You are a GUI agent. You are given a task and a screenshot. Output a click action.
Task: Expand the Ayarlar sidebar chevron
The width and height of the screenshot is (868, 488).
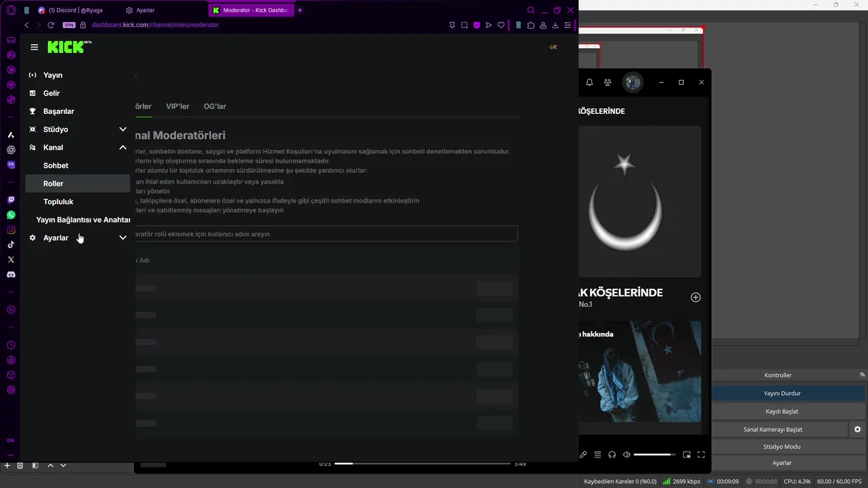(123, 238)
